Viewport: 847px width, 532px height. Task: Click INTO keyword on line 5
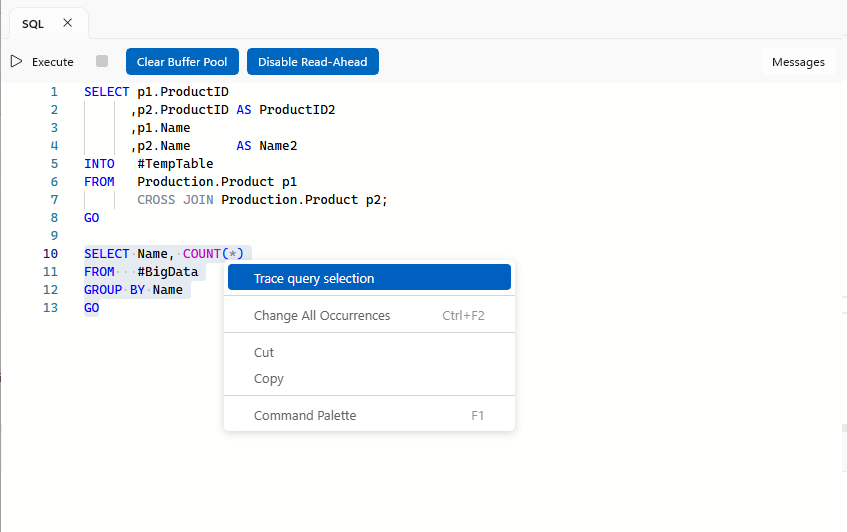99,164
